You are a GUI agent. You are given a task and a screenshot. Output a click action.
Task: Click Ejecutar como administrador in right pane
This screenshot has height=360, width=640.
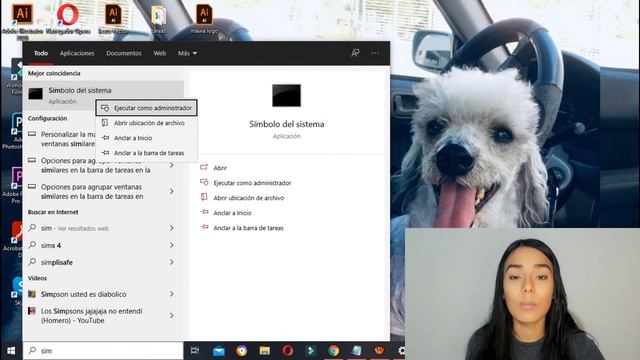coord(252,183)
